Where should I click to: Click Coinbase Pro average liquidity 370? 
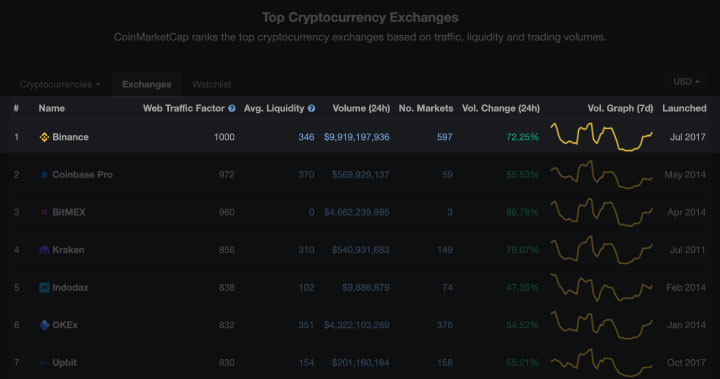(x=306, y=175)
